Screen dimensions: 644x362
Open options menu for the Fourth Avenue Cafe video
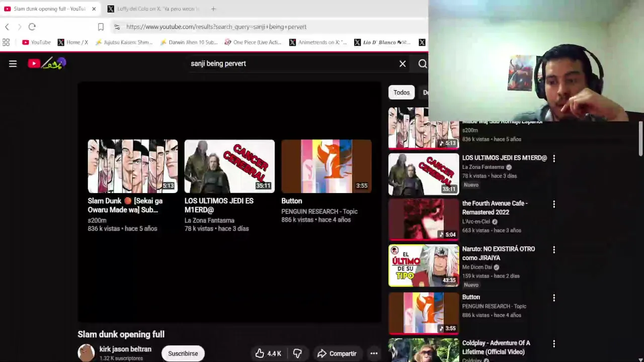(554, 204)
